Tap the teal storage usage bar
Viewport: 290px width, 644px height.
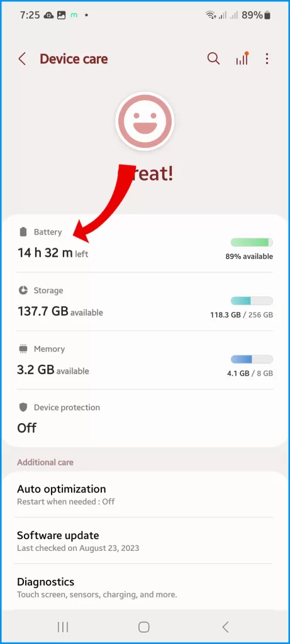point(252,301)
